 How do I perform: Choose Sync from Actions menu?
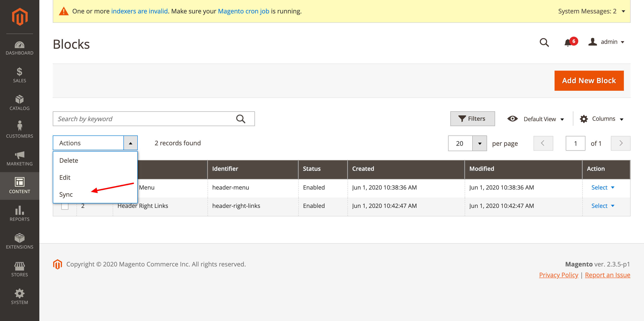pos(66,194)
